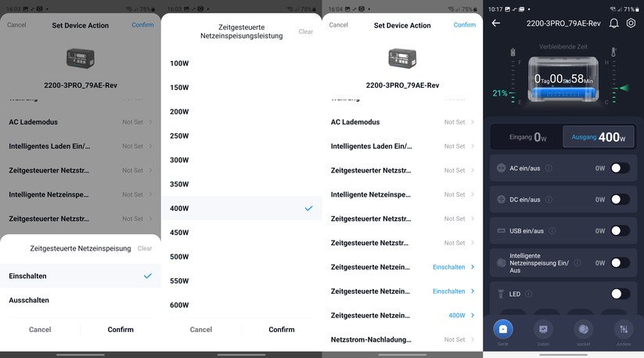Click info icon next to AC ein/aus
644x358 pixels.
(549, 168)
